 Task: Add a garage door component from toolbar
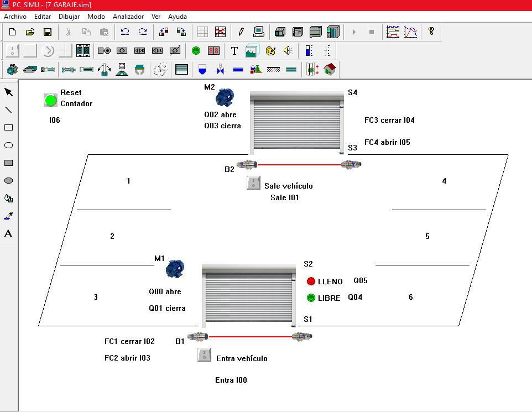tap(181, 70)
